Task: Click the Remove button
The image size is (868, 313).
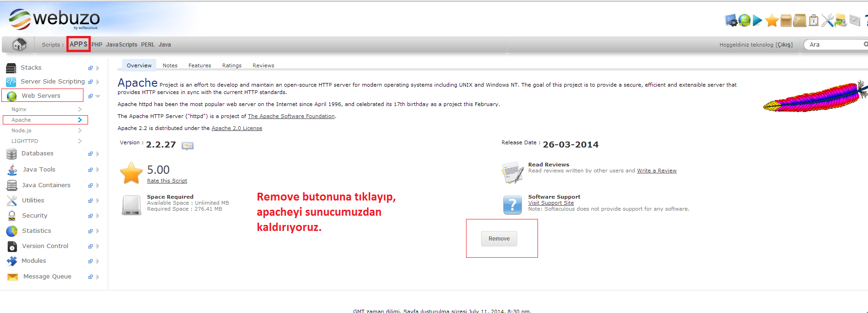Action: click(x=499, y=239)
